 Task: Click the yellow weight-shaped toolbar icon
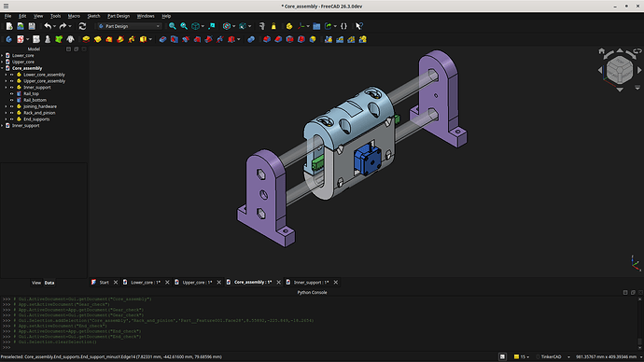click(273, 26)
